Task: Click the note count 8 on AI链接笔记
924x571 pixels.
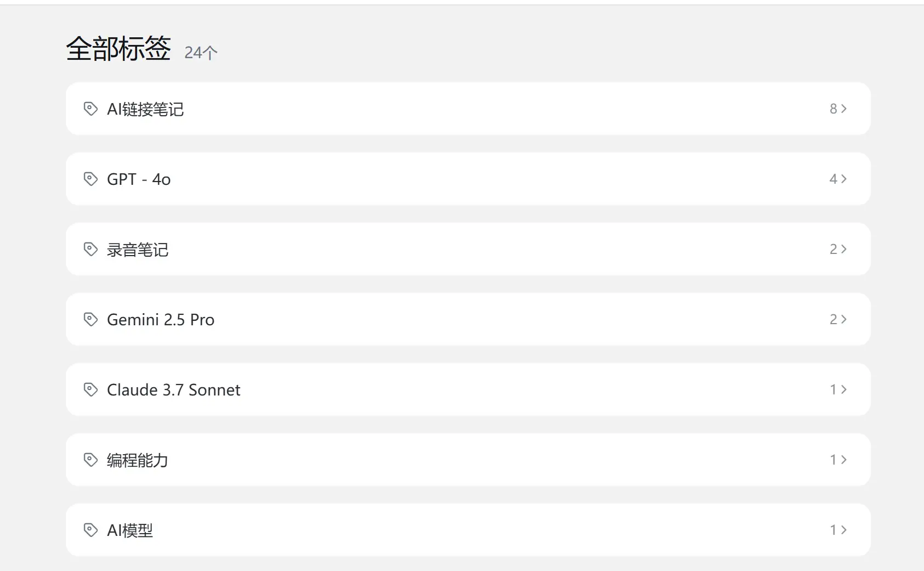Action: pyautogui.click(x=833, y=109)
